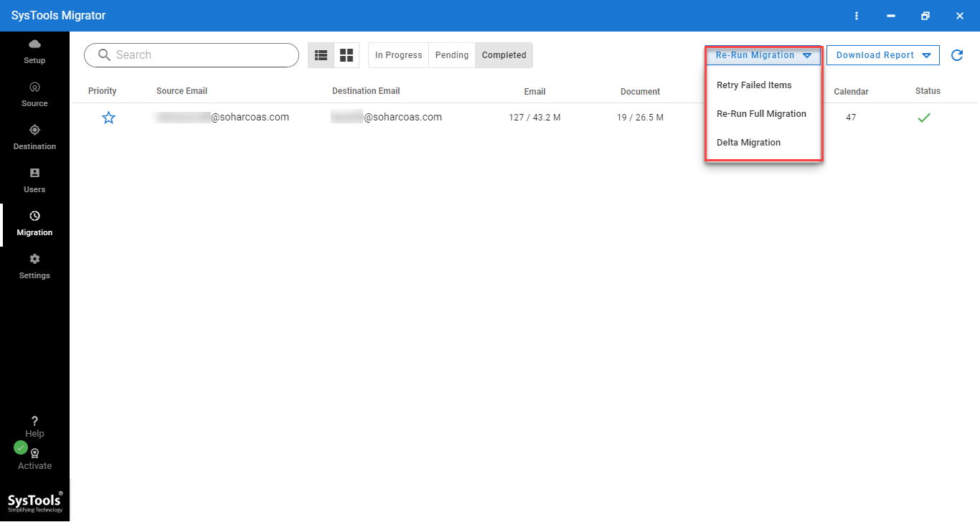This screenshot has width=980, height=522.
Task: Toggle the priority star for the user
Action: [108, 118]
